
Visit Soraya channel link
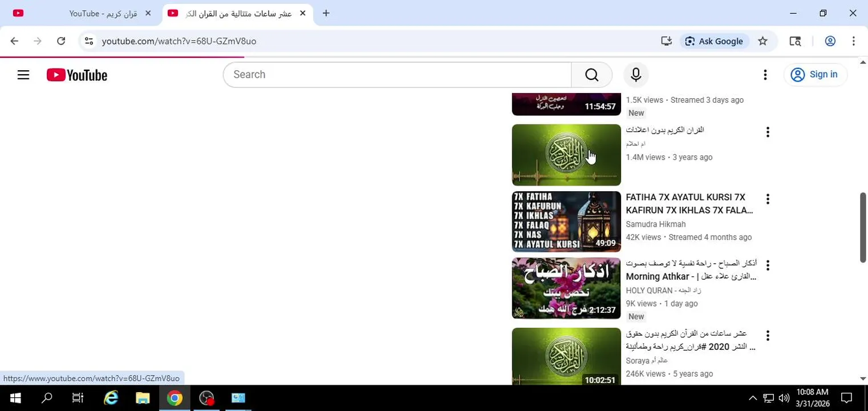(647, 361)
